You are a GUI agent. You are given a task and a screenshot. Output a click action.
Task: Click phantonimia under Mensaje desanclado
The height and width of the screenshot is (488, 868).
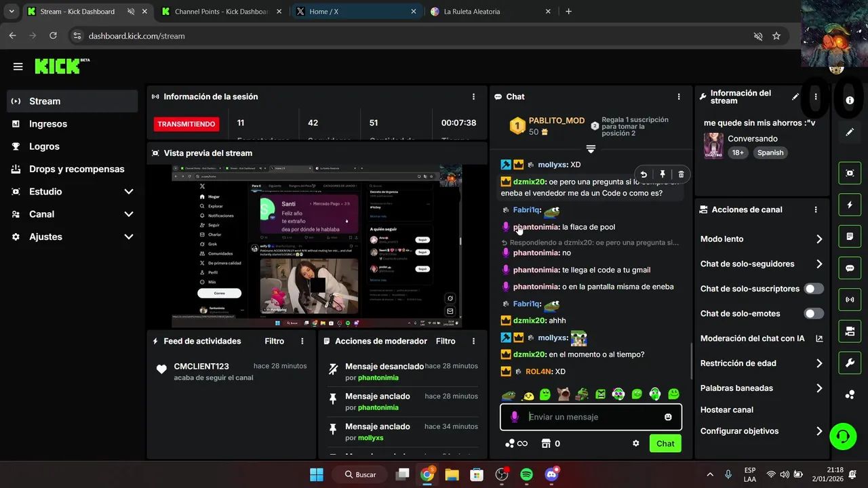tap(378, 378)
